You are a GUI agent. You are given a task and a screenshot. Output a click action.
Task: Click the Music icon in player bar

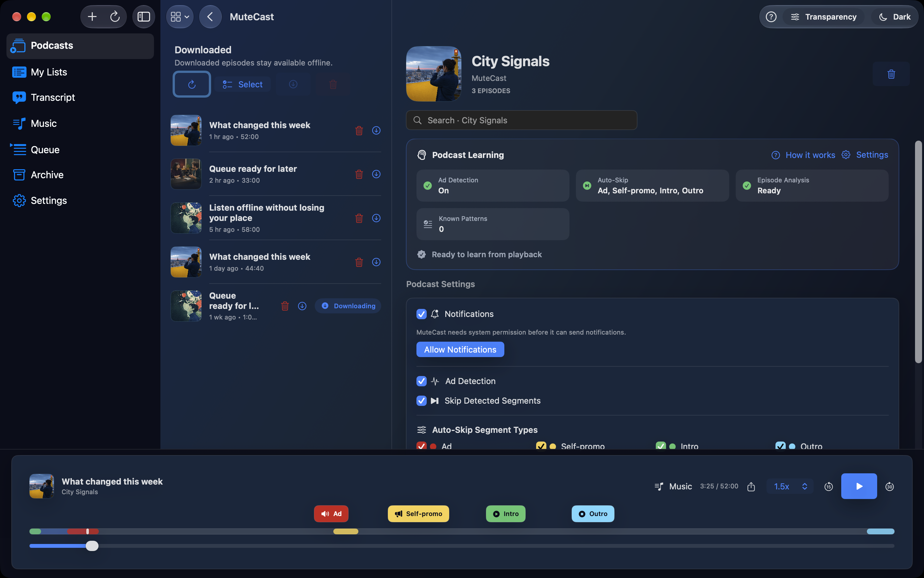pyautogui.click(x=659, y=486)
